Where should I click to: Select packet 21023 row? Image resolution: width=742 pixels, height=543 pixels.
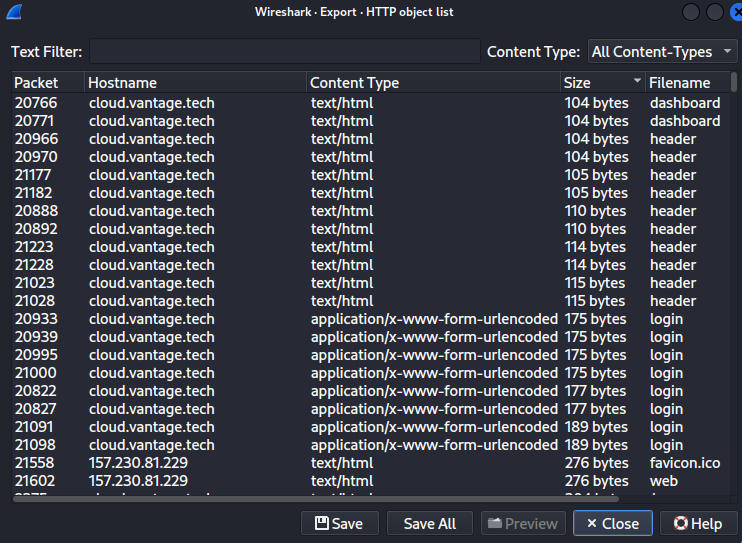371,283
